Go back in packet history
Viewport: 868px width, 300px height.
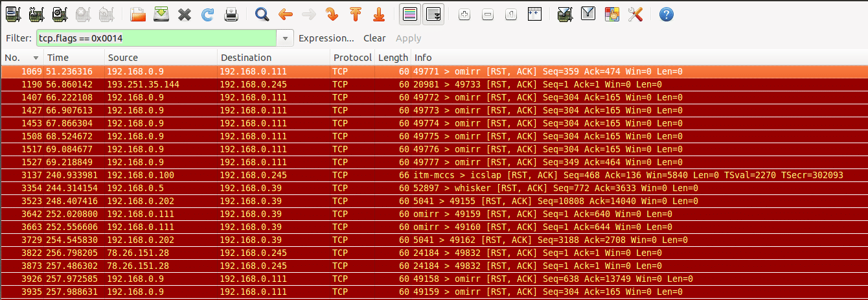click(285, 14)
